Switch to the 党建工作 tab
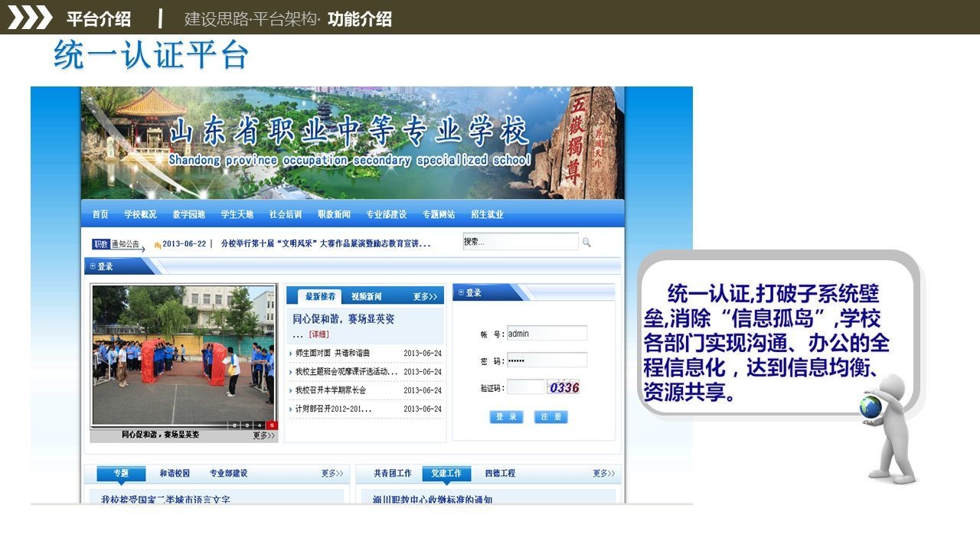This screenshot has height=551, width=980. tap(446, 474)
